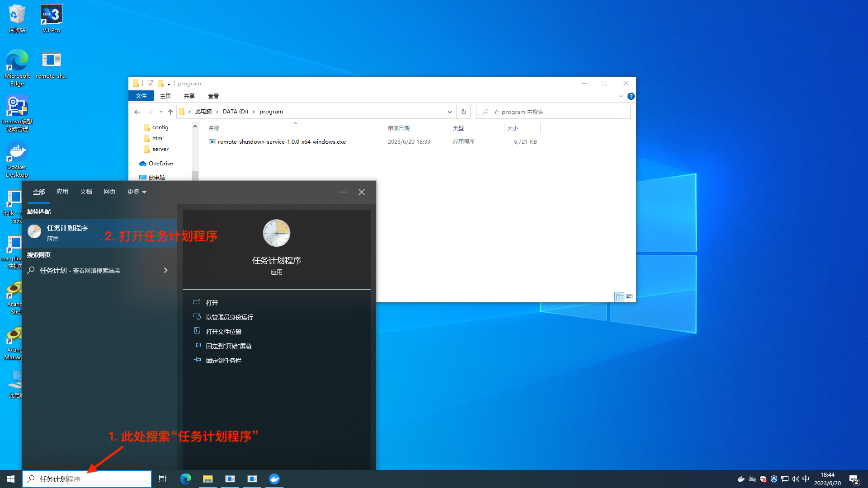
Task: Open Task View on the taskbar
Action: click(163, 479)
